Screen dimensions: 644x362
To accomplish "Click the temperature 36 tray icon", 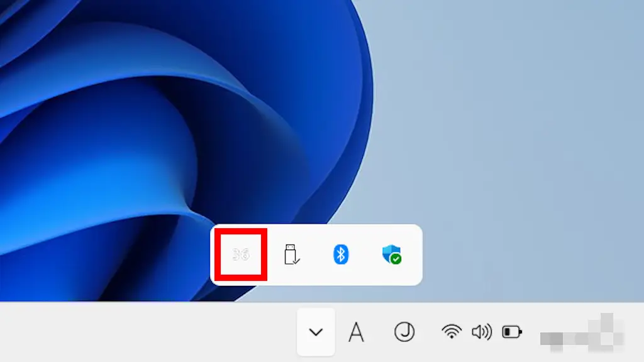I will pos(241,255).
